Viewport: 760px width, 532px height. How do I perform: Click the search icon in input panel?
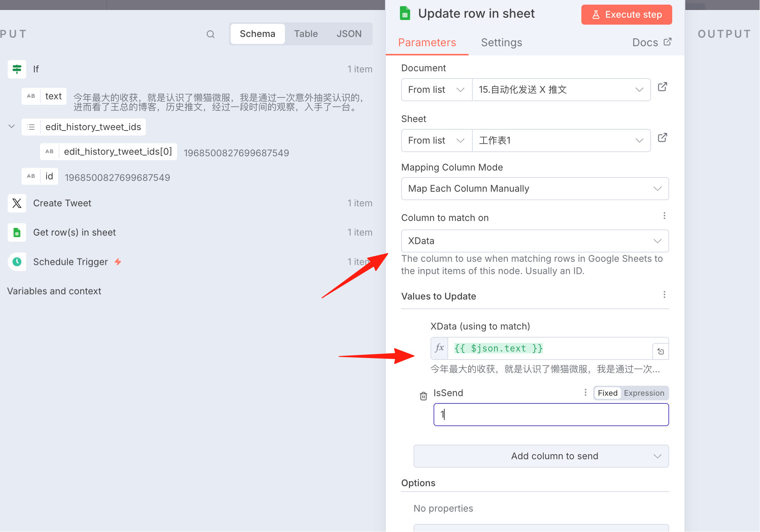click(x=210, y=34)
